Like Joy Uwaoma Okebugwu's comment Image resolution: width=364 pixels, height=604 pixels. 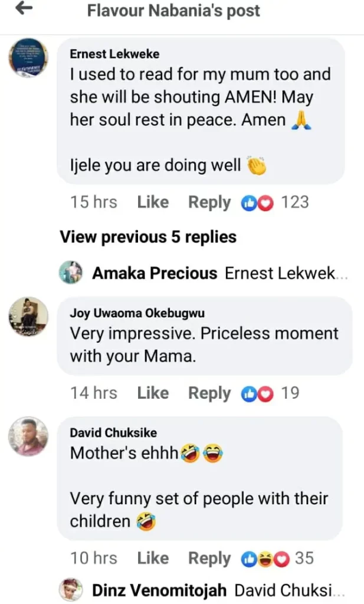tap(153, 393)
